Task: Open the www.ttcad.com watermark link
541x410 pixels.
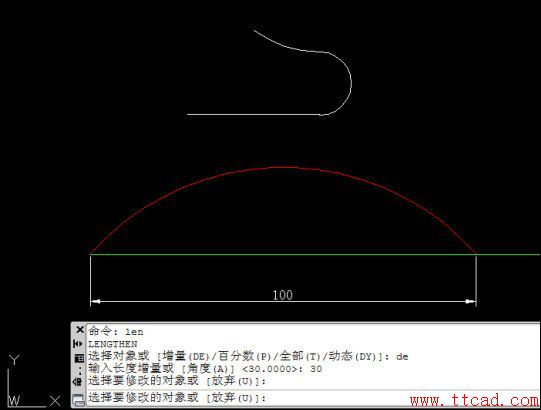Action: pos(475,400)
